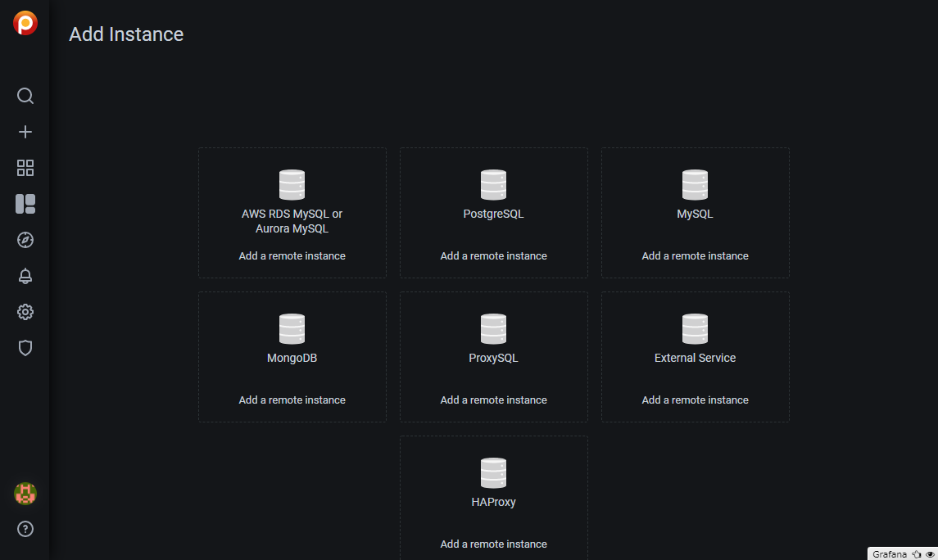This screenshot has width=938, height=560.
Task: Click the MongoDB database icon
Action: 292,328
